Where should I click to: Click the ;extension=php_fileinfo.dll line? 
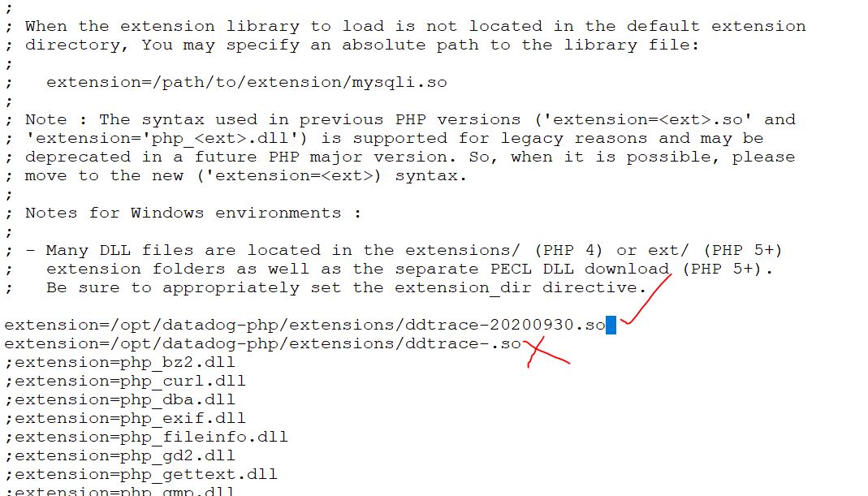[x=147, y=438]
